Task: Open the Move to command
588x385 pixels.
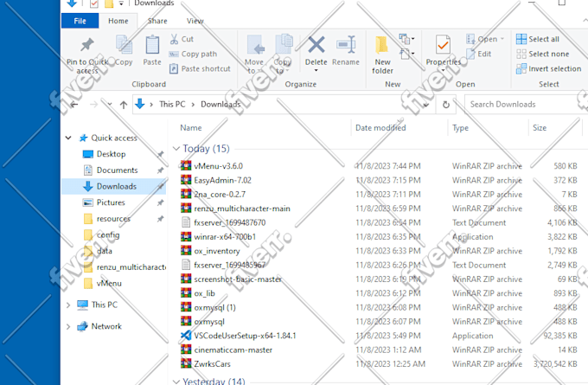Action: (254, 55)
